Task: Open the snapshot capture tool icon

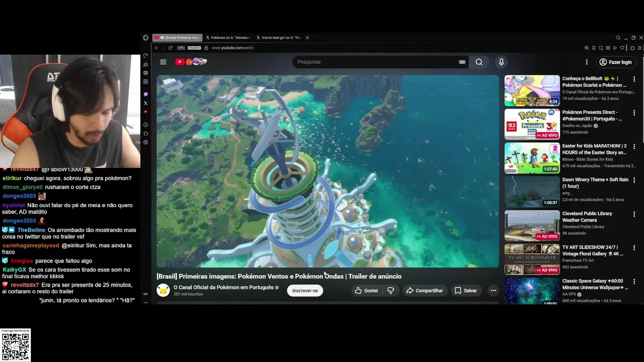Action: (601, 48)
